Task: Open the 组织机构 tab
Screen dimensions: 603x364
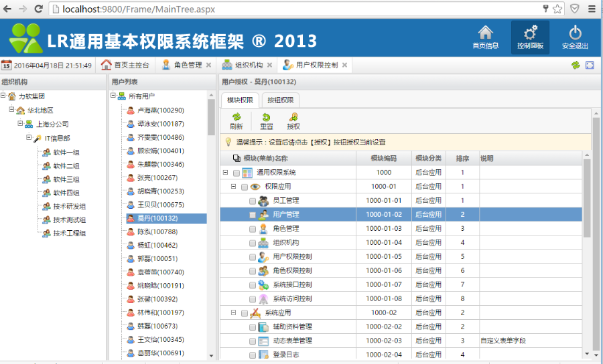Action: (x=248, y=66)
